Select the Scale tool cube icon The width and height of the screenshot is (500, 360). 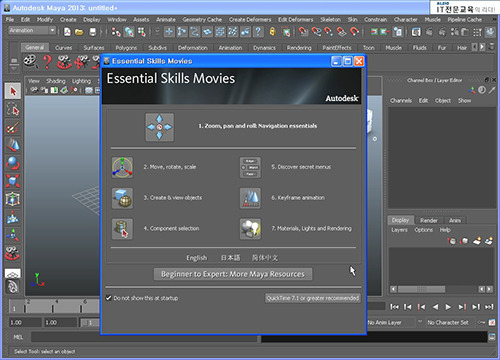click(x=13, y=181)
